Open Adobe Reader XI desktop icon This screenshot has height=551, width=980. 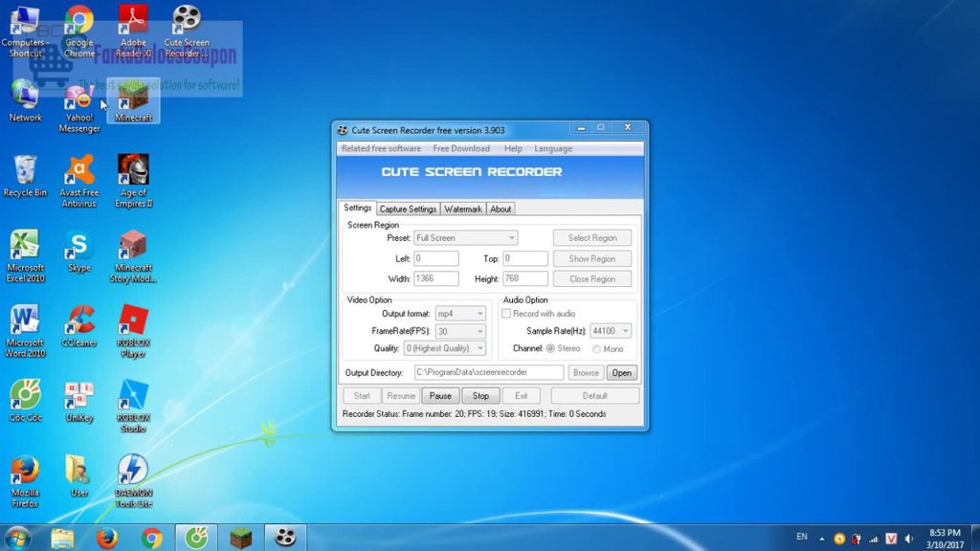133,32
